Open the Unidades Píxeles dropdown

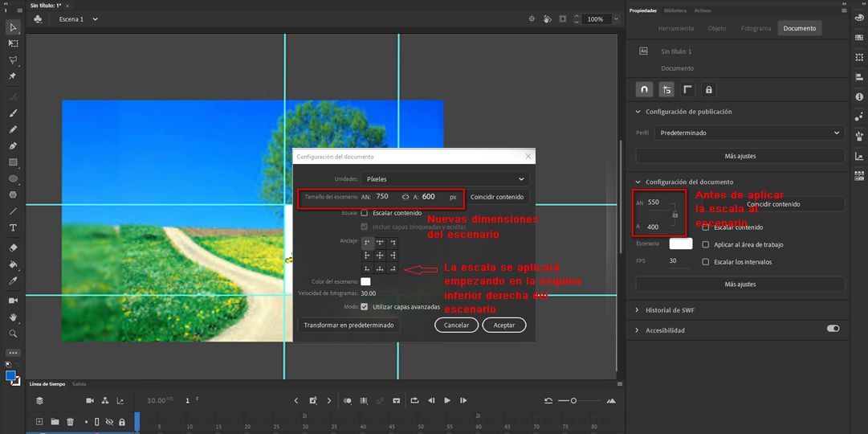[445, 179]
